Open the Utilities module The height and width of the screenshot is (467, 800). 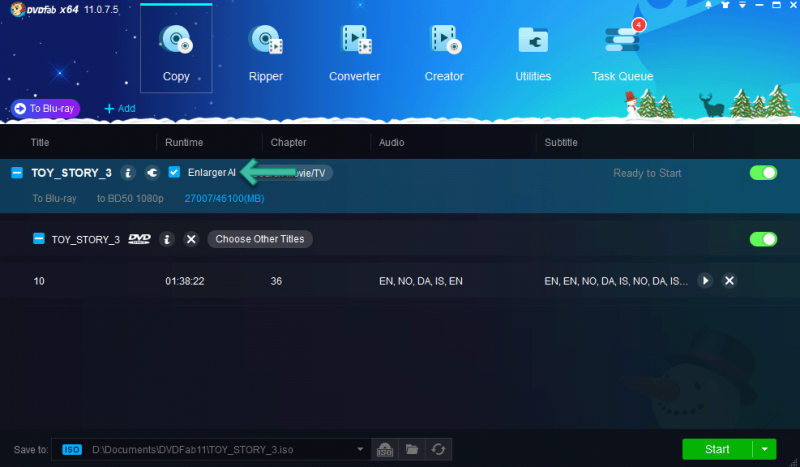point(533,53)
